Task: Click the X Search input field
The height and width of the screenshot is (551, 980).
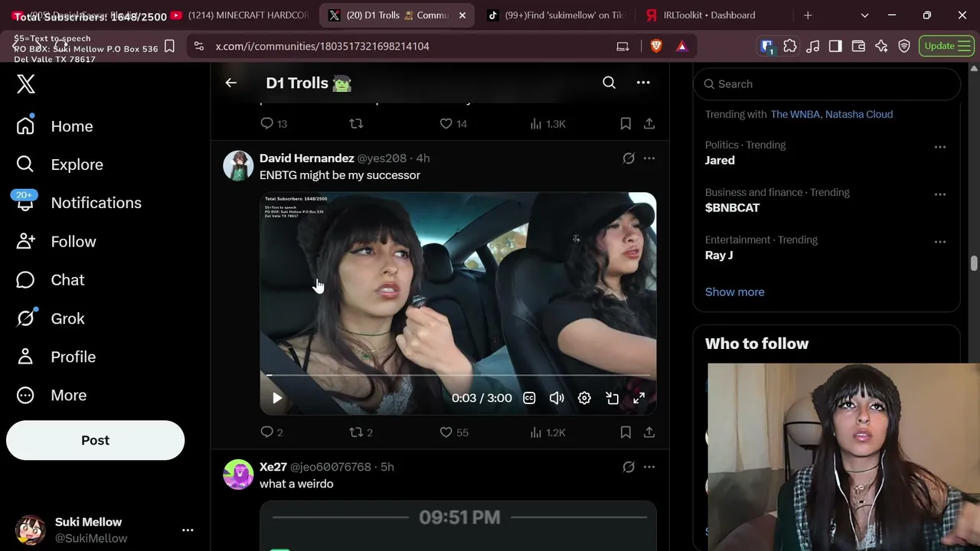Action: (x=827, y=84)
